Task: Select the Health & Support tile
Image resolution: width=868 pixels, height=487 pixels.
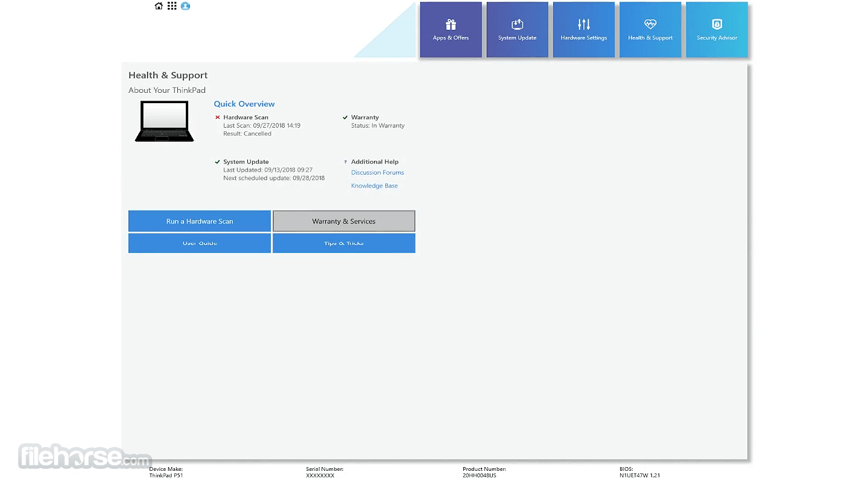Action: pos(650,30)
